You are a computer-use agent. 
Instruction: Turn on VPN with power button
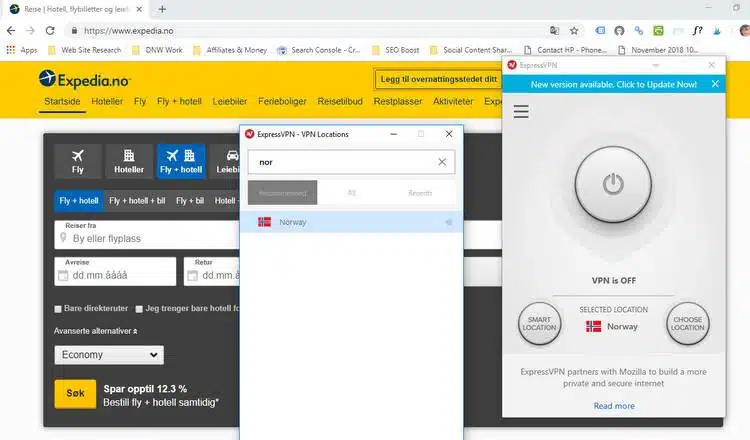pos(613,185)
